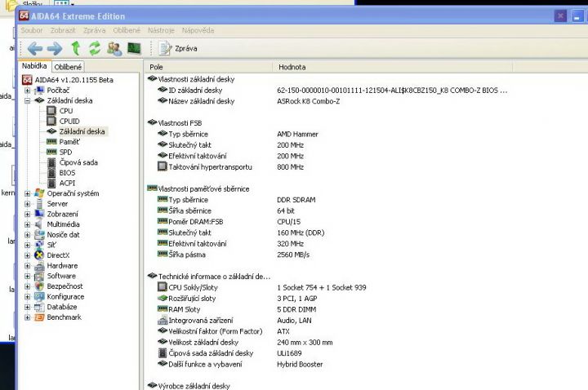Select ACPI in the tree
The width and height of the screenshot is (588, 390).
click(x=67, y=183)
